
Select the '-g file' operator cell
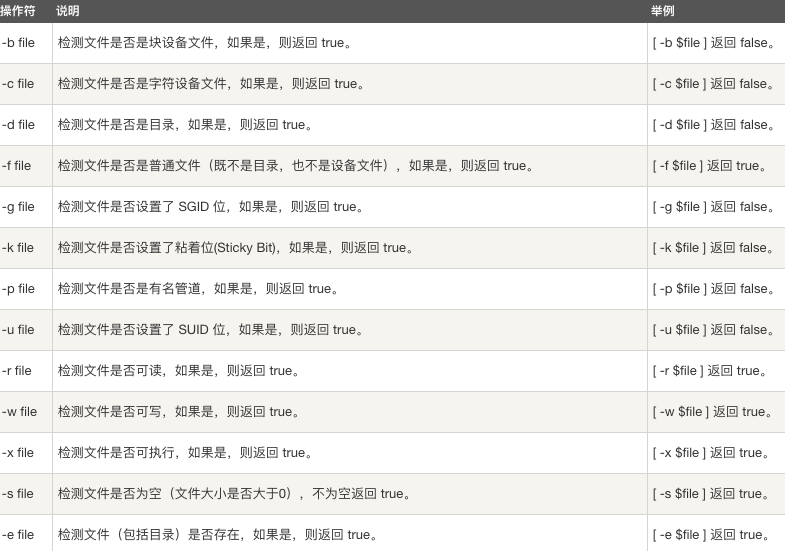tap(18, 207)
